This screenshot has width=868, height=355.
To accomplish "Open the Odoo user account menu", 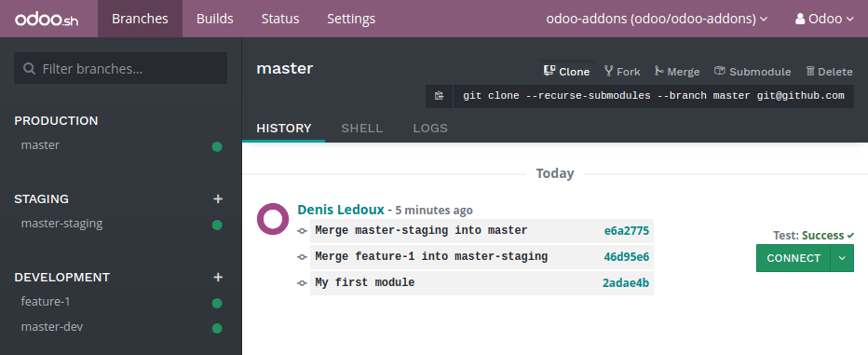I will pyautogui.click(x=825, y=19).
